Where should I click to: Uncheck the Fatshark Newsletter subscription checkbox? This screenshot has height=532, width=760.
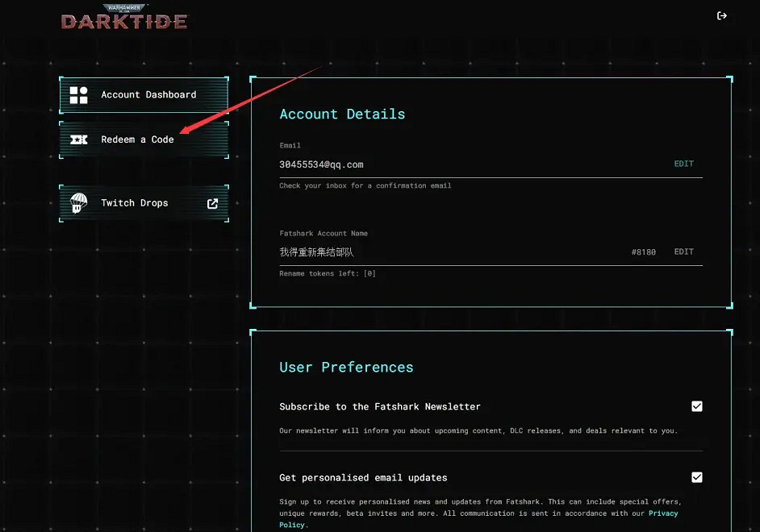(697, 406)
